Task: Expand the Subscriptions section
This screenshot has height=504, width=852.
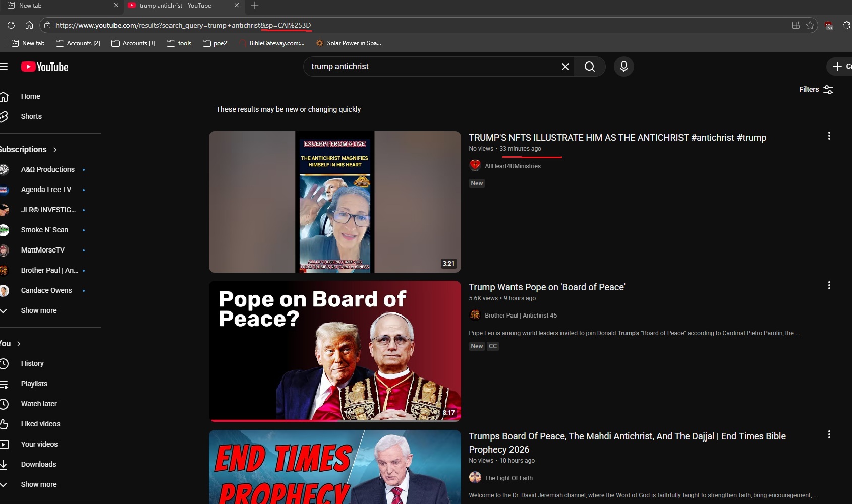Action: [29, 149]
